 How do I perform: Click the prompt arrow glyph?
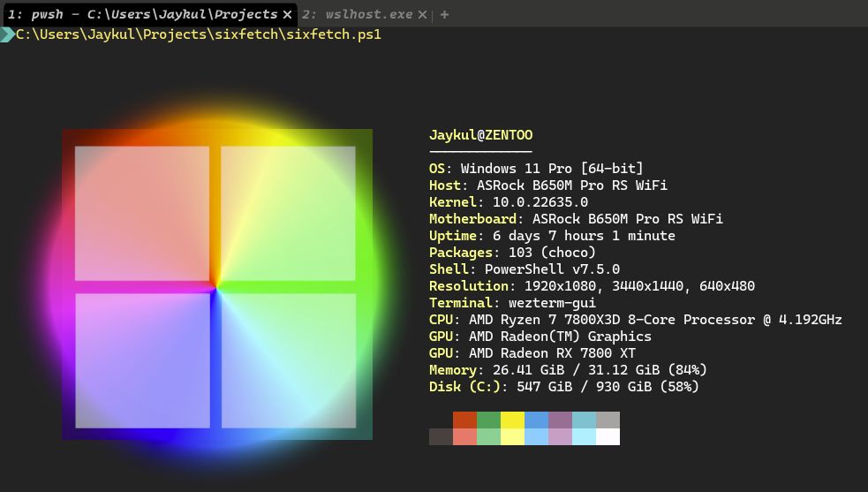coord(7,35)
